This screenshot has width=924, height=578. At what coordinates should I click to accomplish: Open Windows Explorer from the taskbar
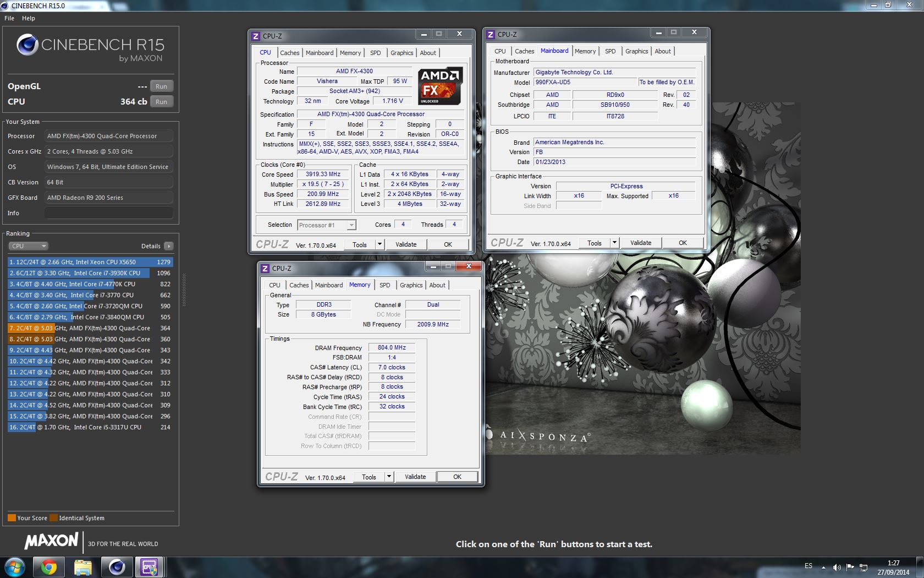pyautogui.click(x=82, y=567)
